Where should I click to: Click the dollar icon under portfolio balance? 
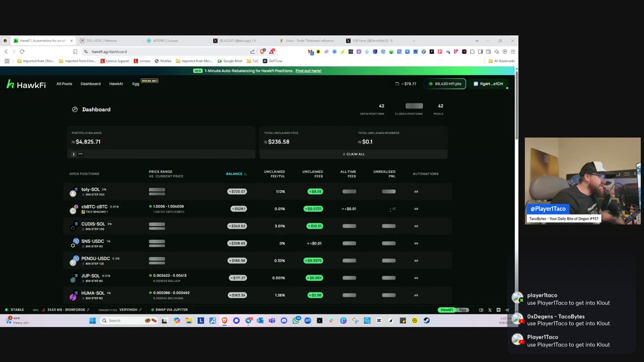(x=73, y=154)
